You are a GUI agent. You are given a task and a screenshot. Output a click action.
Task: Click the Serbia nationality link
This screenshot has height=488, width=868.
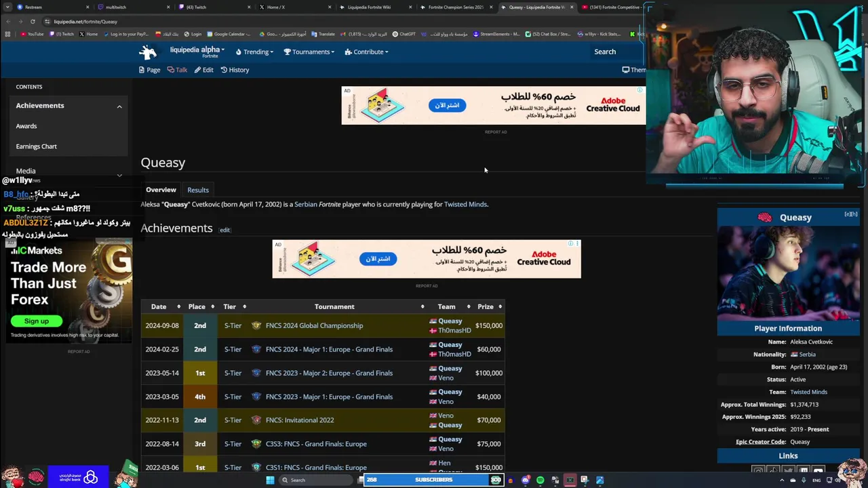click(807, 354)
